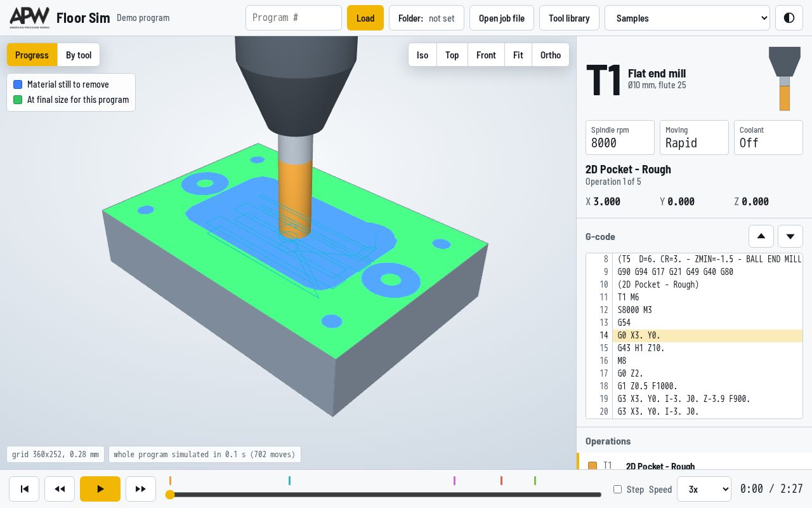Click the timeline scrubber handle
The image size is (812, 508).
click(x=170, y=495)
